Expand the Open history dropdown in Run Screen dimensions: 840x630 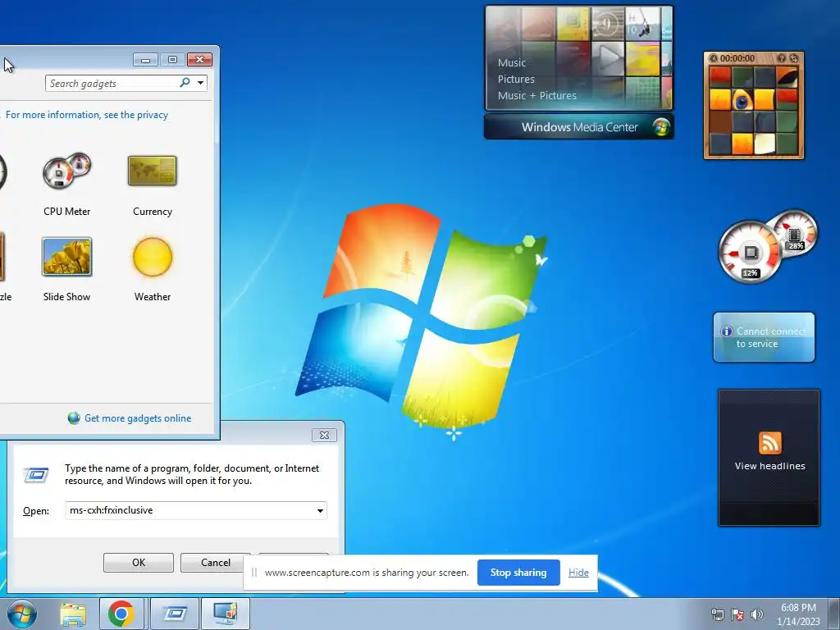[320, 510]
